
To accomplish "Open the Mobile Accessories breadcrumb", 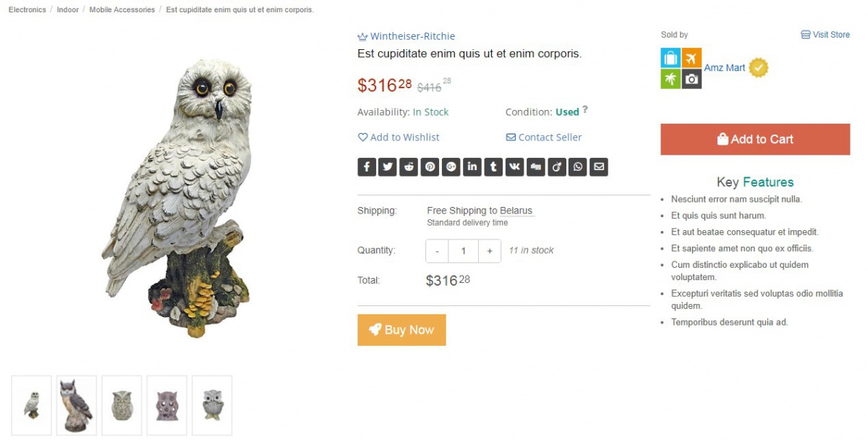I will (x=122, y=10).
